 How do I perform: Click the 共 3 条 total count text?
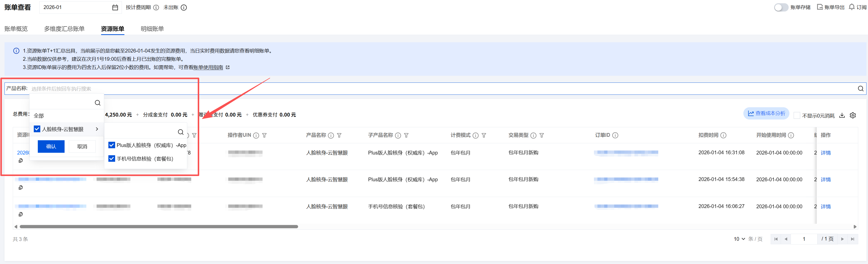[20, 239]
